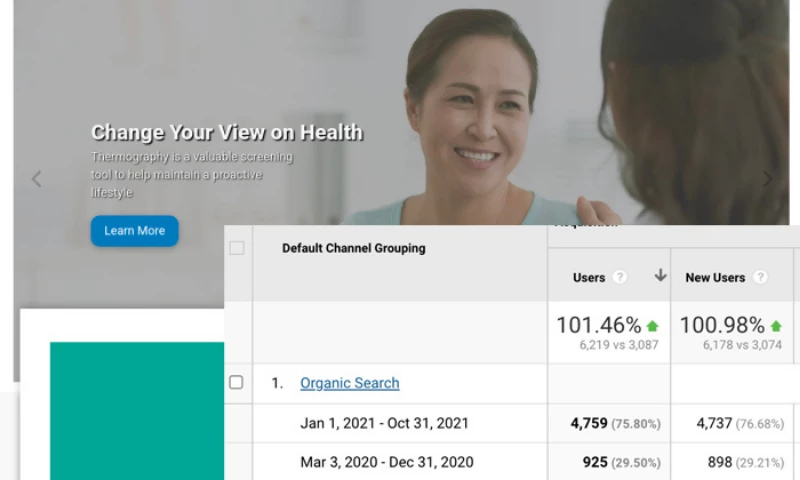Click the 4,759 users value
The image size is (800, 480).
tap(589, 423)
